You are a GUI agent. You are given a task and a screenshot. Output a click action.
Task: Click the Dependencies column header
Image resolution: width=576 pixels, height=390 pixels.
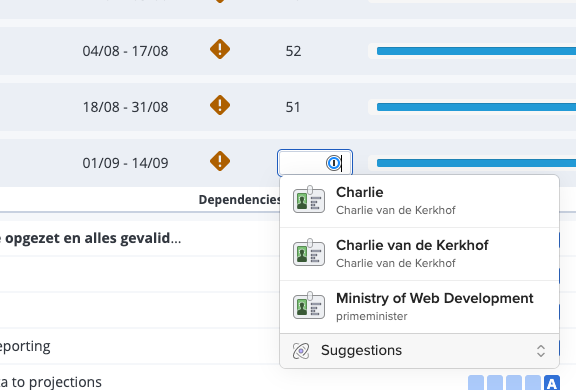coord(240,199)
